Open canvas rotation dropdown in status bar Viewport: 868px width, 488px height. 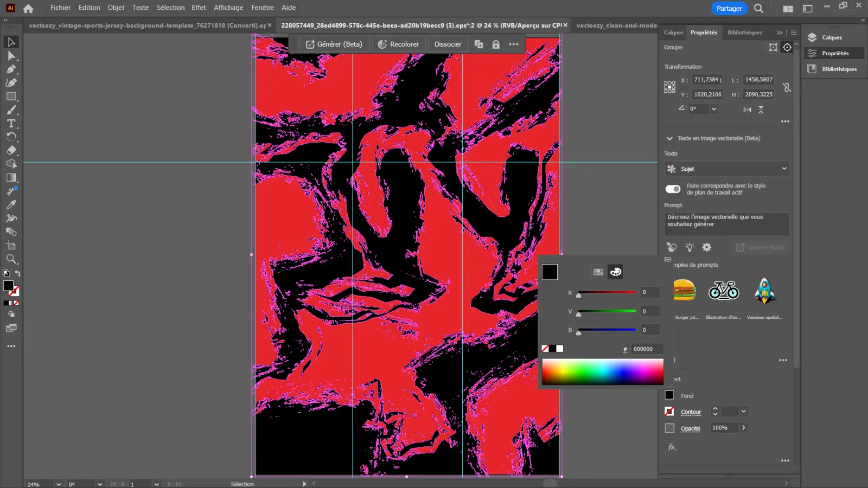pos(100,484)
